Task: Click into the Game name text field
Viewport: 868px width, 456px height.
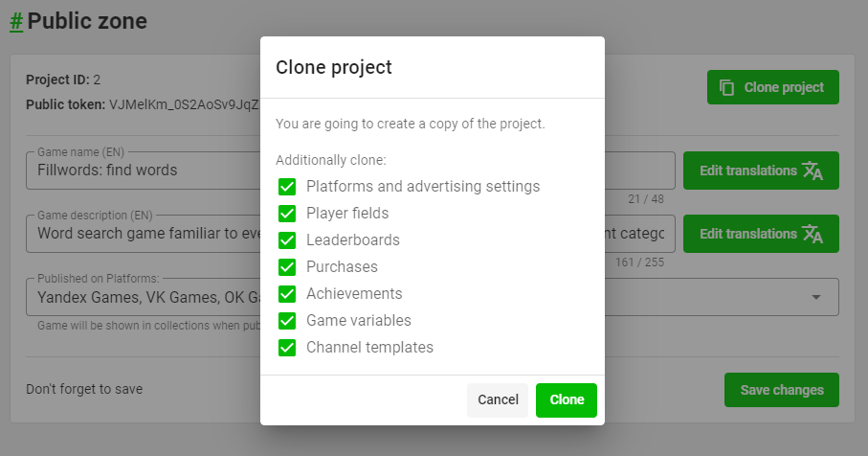Action: 144,171
